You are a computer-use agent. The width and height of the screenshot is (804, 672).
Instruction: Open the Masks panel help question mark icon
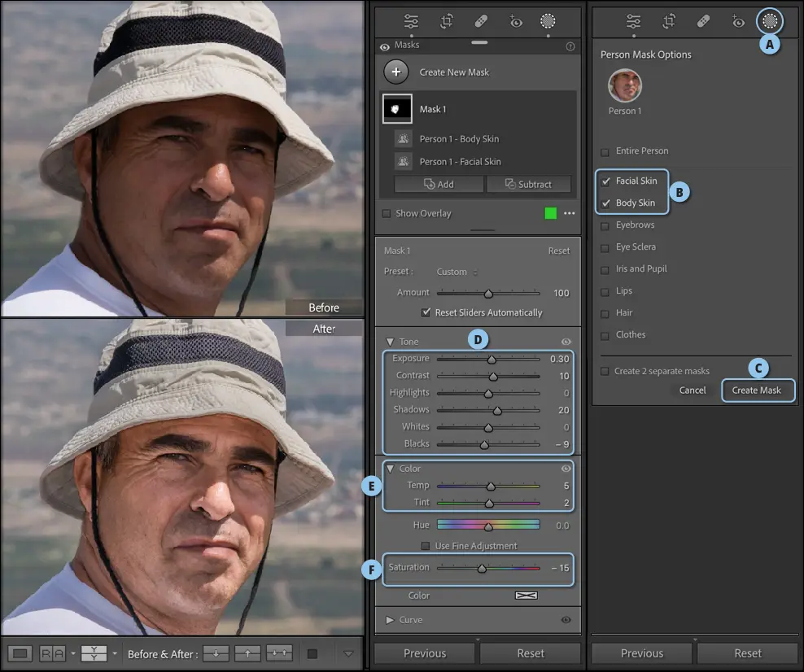(570, 46)
